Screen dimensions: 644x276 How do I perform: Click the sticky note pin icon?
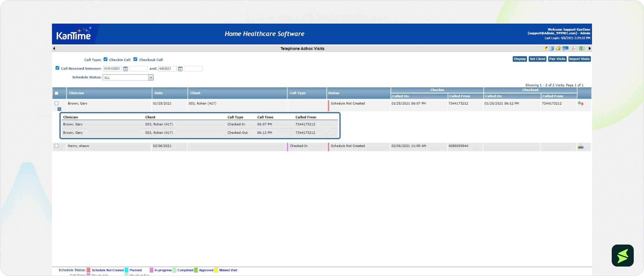point(545,48)
